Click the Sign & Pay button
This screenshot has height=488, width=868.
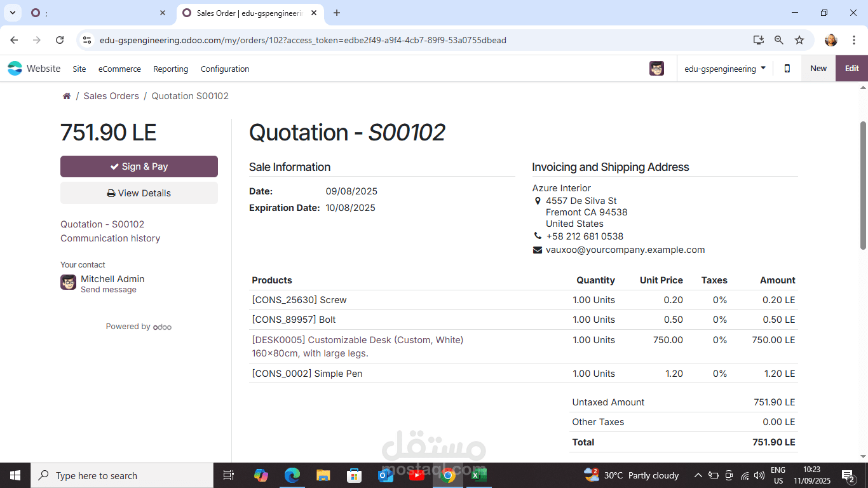coord(139,166)
